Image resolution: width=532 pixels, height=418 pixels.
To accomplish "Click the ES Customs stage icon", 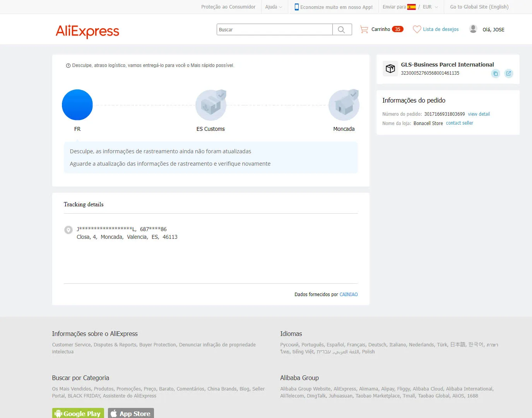I will 211,105.
